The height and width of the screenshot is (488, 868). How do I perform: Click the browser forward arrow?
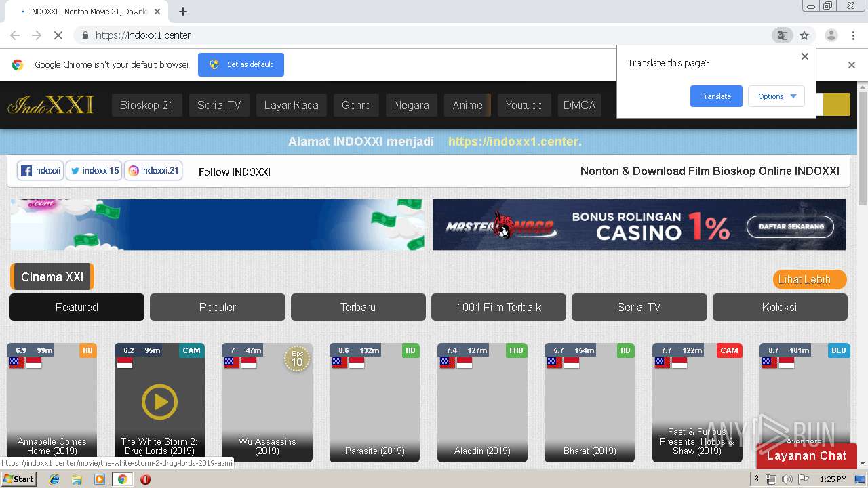point(37,35)
